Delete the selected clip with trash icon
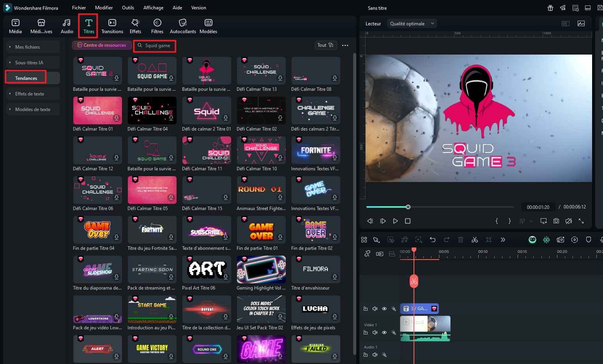Image resolution: width=603 pixels, height=364 pixels. [x=461, y=240]
